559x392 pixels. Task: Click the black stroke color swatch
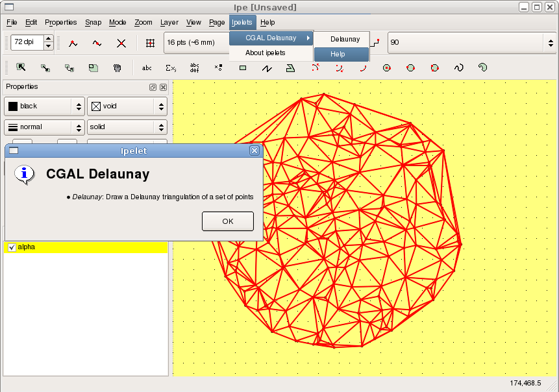(x=13, y=106)
